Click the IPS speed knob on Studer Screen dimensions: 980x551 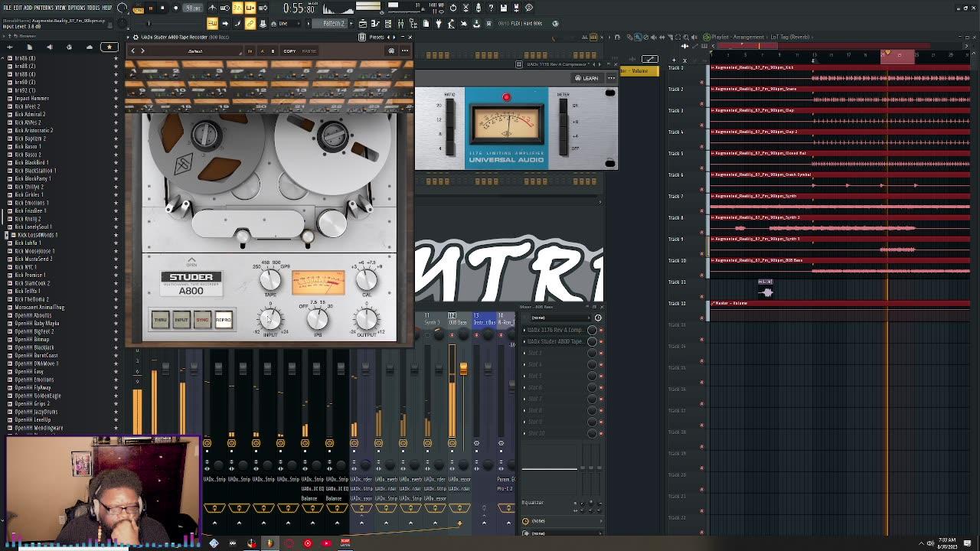pyautogui.click(x=318, y=320)
